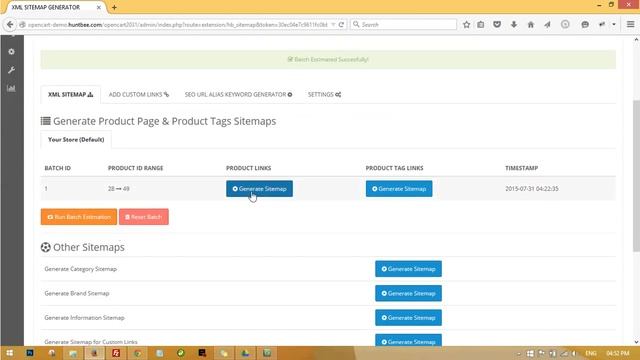The width and height of the screenshot is (640, 360).
Task: Switch to the XML SITEMAP tab
Action: [x=71, y=94]
